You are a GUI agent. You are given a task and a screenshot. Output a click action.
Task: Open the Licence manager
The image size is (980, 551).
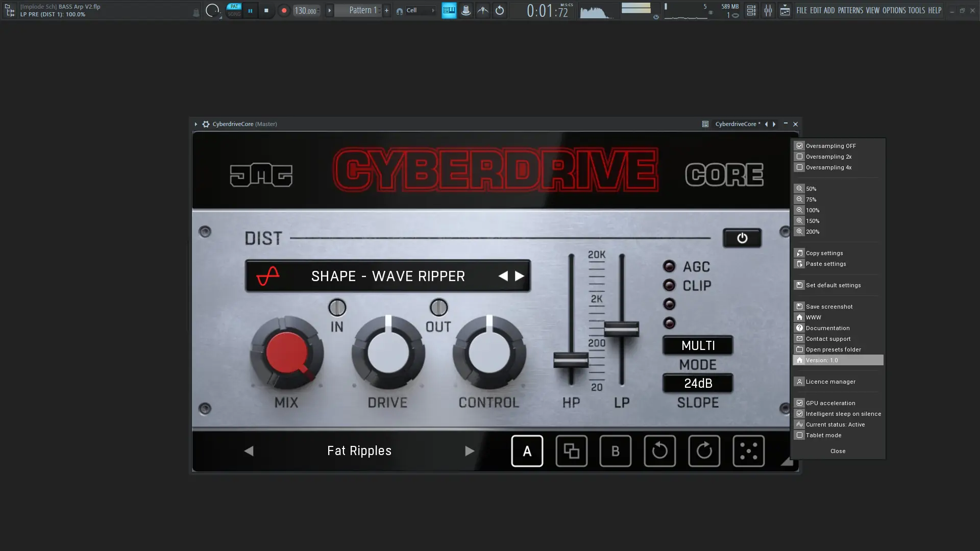pyautogui.click(x=830, y=381)
